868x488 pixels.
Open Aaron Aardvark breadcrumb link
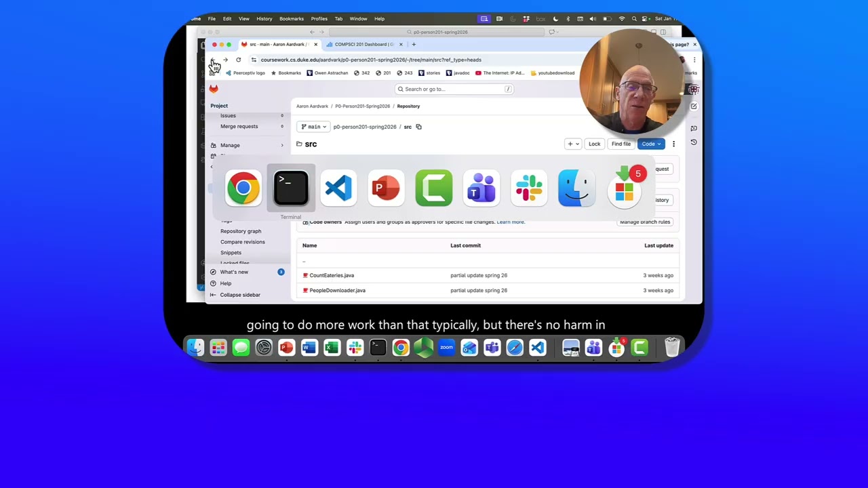click(312, 106)
